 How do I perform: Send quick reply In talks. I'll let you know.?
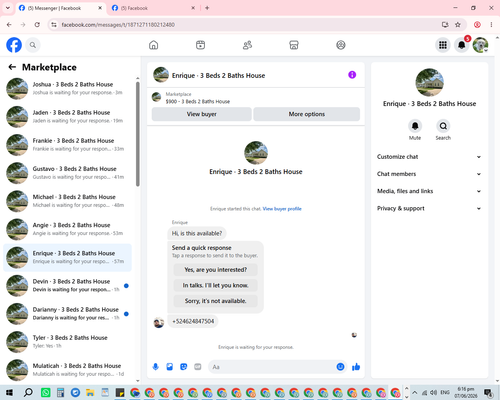point(216,285)
